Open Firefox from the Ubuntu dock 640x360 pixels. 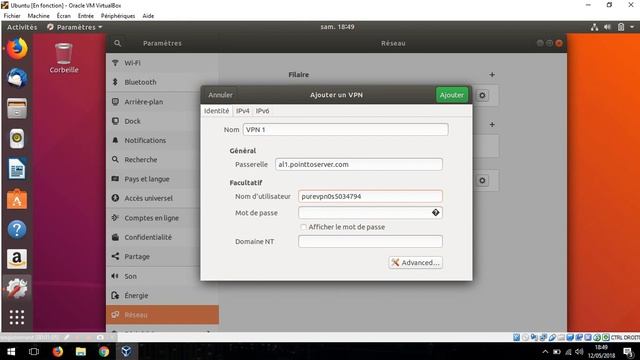tap(17, 49)
